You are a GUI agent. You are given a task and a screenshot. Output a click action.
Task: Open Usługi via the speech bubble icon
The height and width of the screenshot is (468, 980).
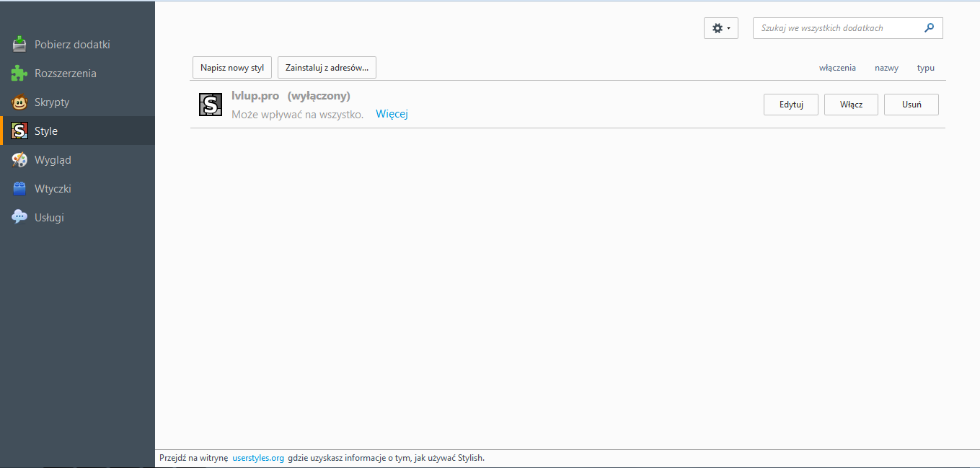[x=19, y=217]
